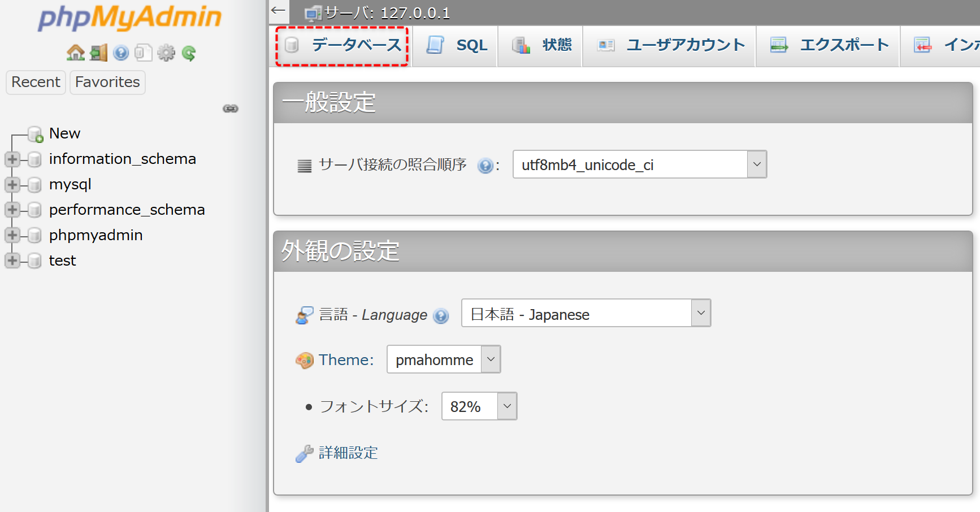The width and height of the screenshot is (980, 512).
Task: Switch to the インポート tab
Action: (x=940, y=46)
